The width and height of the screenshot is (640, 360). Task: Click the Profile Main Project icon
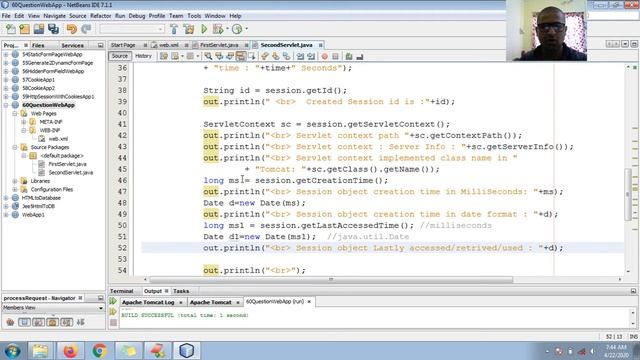237,29
